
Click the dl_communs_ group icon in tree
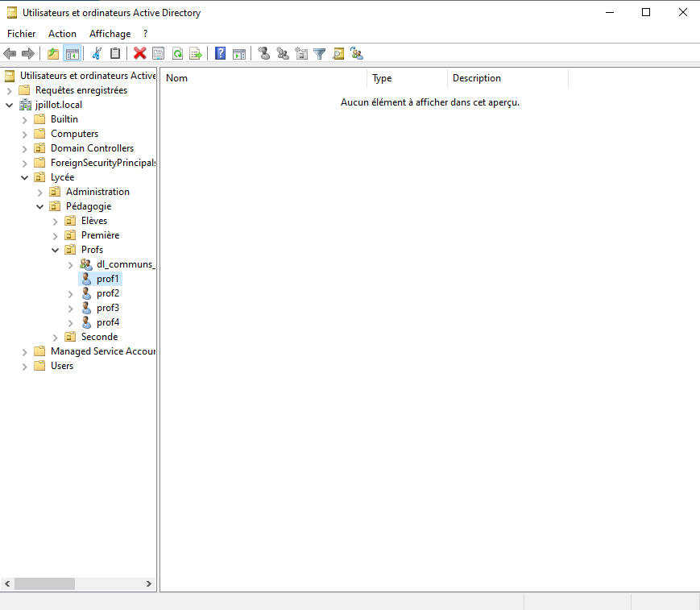pyautogui.click(x=86, y=264)
